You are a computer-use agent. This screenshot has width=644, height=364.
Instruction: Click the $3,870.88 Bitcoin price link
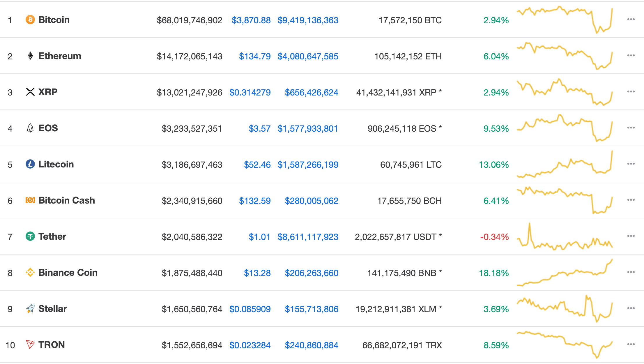point(251,20)
